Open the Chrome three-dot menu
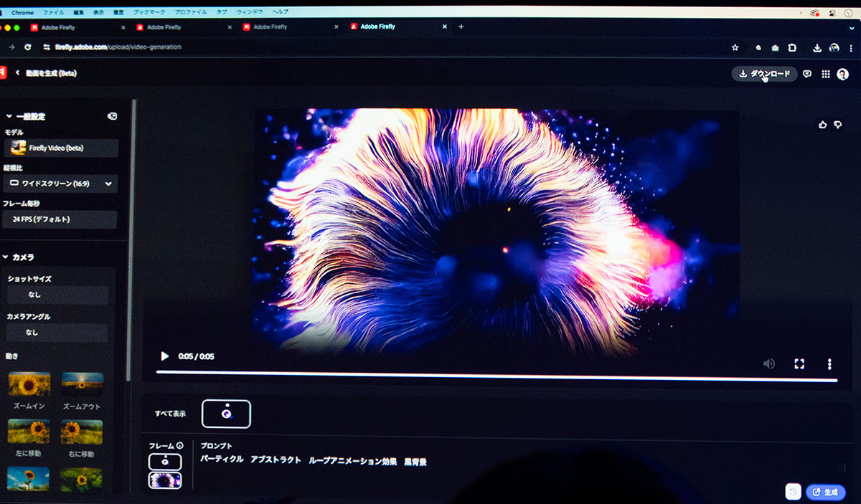This screenshot has width=861, height=504. coord(852,48)
